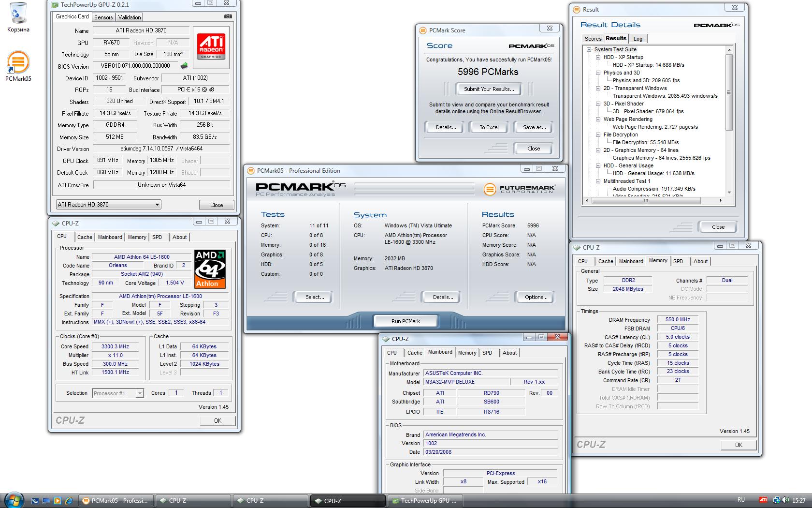
Task: Click Details... in PCMark Score window
Action: [446, 127]
